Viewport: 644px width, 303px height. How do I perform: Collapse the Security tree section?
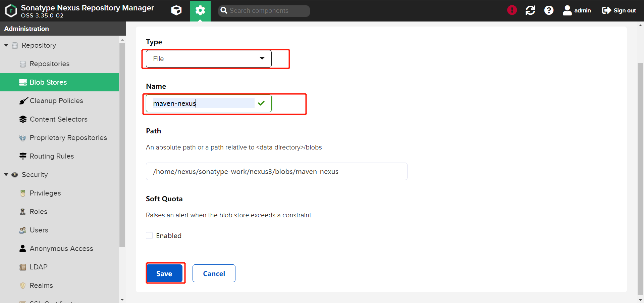6,175
